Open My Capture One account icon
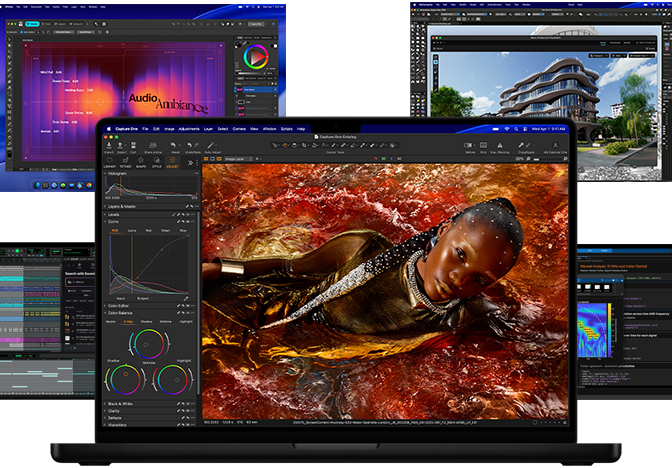The image size is (672, 468). pos(555,145)
